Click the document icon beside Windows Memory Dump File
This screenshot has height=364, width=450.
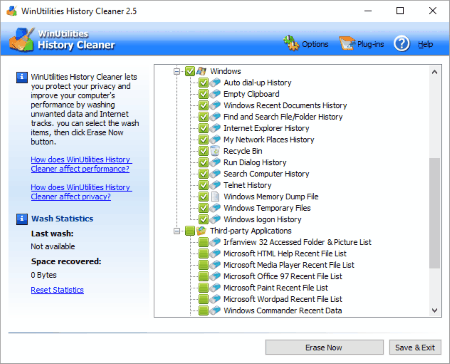215,196
